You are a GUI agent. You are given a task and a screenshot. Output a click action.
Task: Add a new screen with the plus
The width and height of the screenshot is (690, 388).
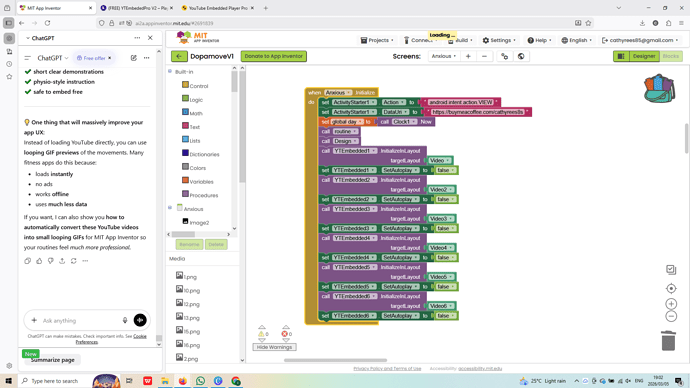coord(468,56)
